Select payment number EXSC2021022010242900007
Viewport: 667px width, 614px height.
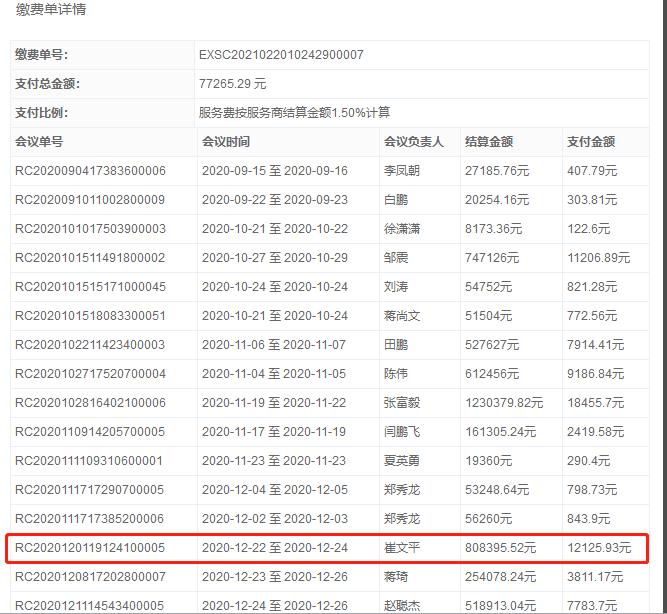pos(282,55)
